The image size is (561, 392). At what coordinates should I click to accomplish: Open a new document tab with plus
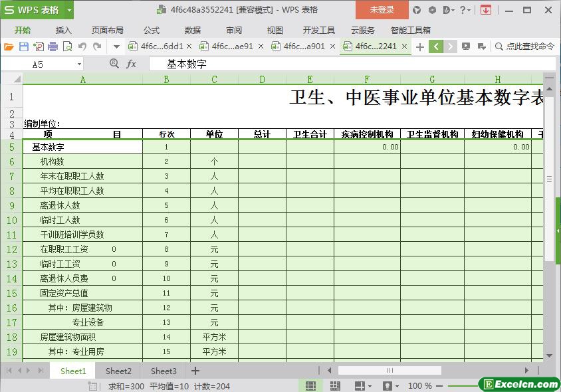(419, 47)
